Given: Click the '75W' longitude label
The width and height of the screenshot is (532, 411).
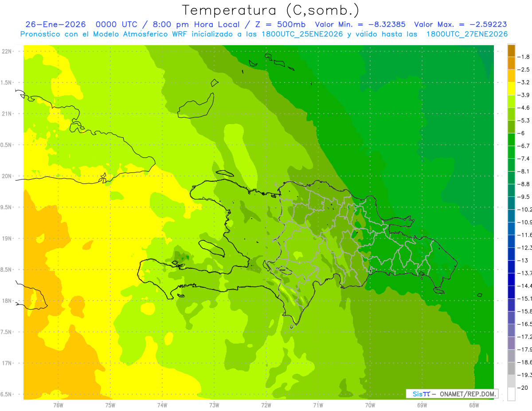Looking at the screenshot, I should [110, 405].
